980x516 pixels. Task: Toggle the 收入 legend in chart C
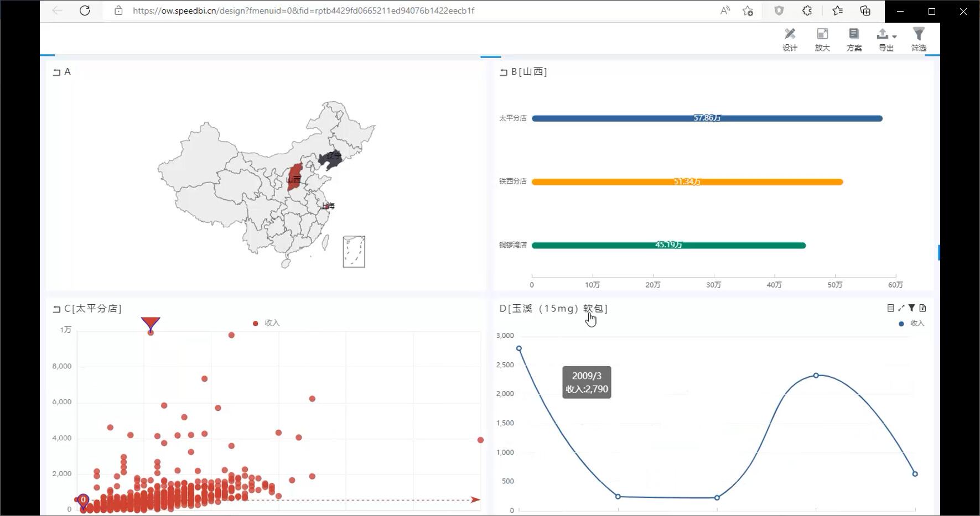[x=266, y=323]
